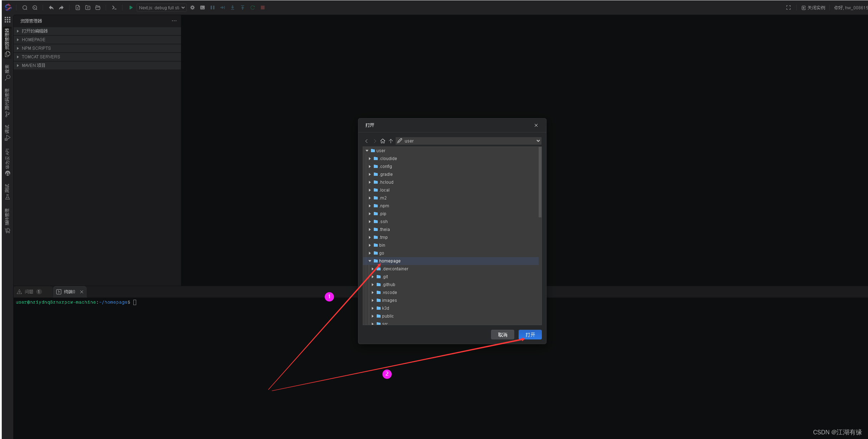Open Next.js debug configuration dropdown
The width and height of the screenshot is (868, 439).
coord(162,8)
